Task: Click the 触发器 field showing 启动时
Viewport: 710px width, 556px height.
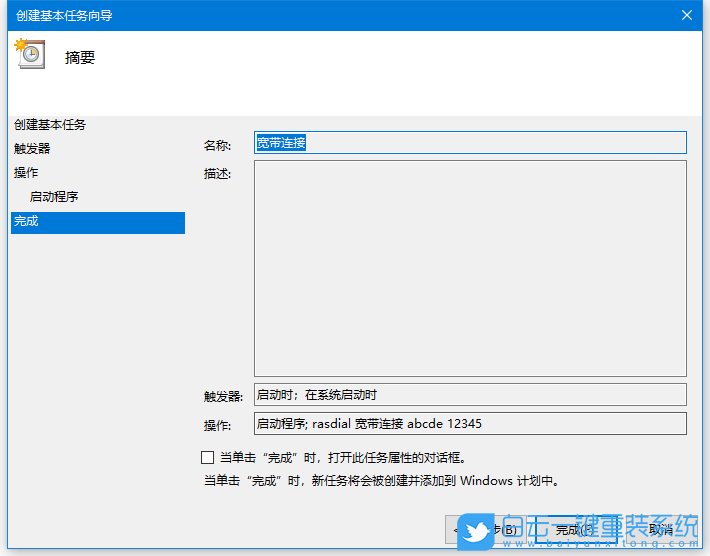Action: [470, 394]
